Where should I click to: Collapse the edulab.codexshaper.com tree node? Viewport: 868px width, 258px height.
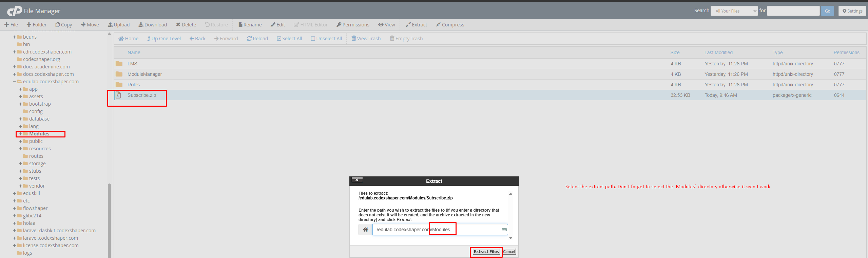pos(14,82)
